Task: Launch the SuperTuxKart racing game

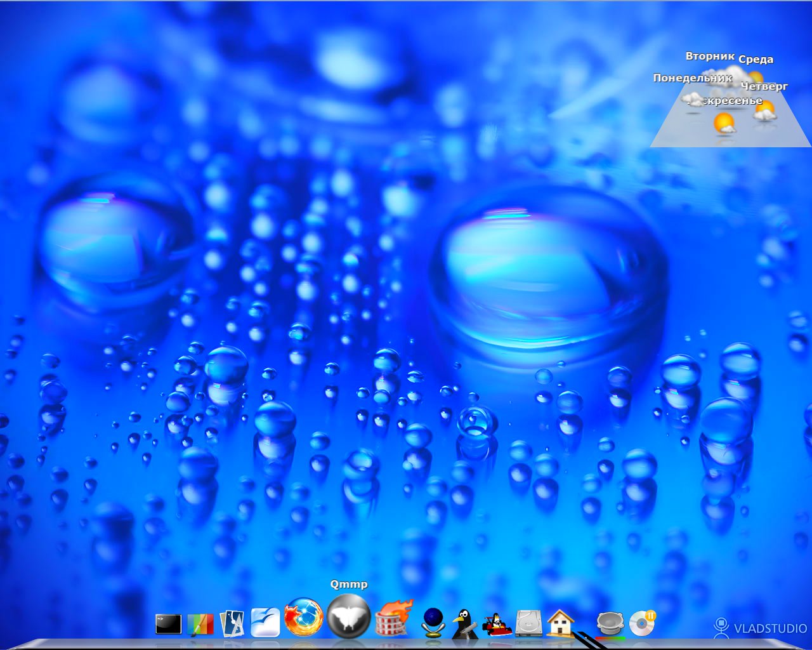Action: 496,625
